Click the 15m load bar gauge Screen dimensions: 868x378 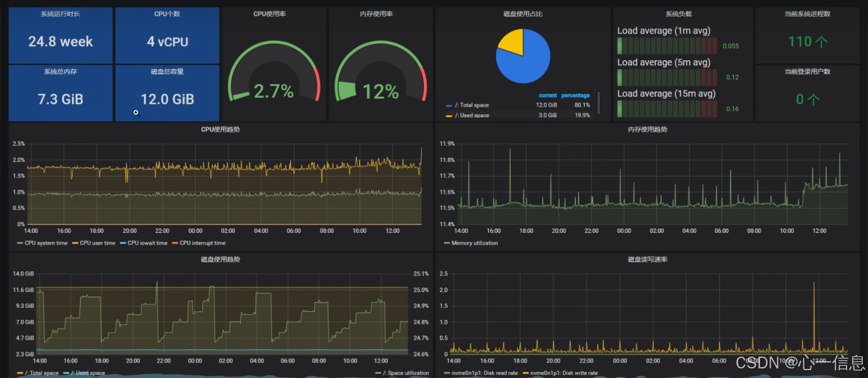pos(667,109)
